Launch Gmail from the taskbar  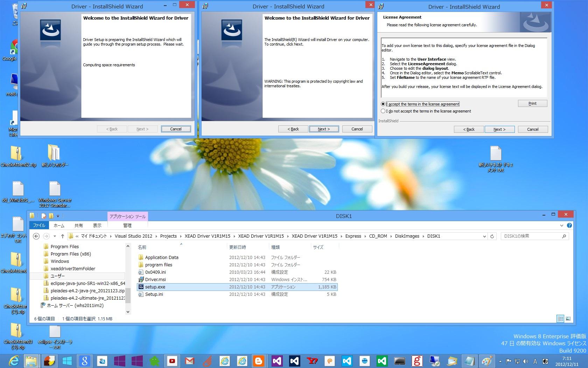190,361
